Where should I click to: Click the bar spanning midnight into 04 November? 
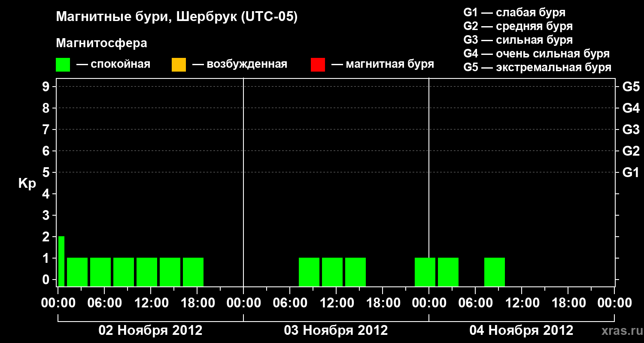click(x=425, y=272)
